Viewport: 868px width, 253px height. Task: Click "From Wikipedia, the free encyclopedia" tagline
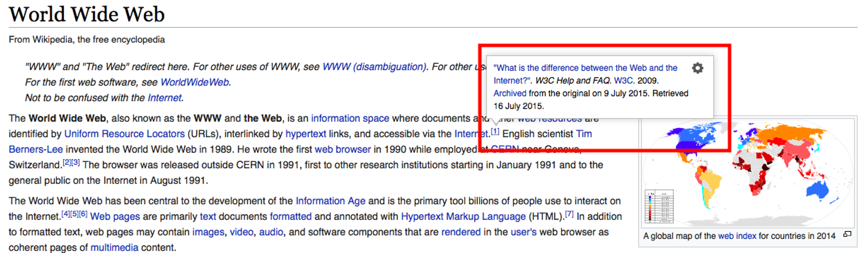(87, 39)
